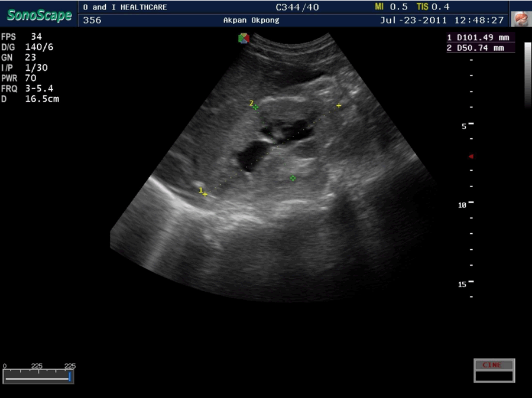Click the D 16.5cm depth parameter
Viewport: 532px width, 398px height.
tap(30, 99)
